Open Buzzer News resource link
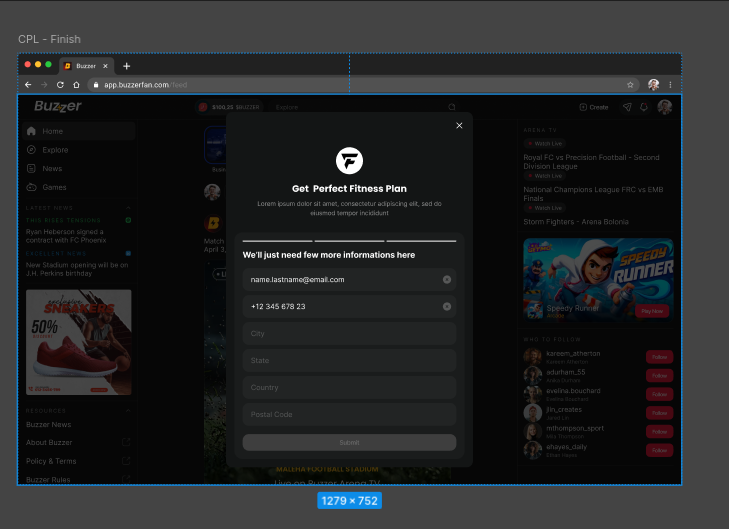Image resolution: width=729 pixels, height=529 pixels. [x=48, y=424]
